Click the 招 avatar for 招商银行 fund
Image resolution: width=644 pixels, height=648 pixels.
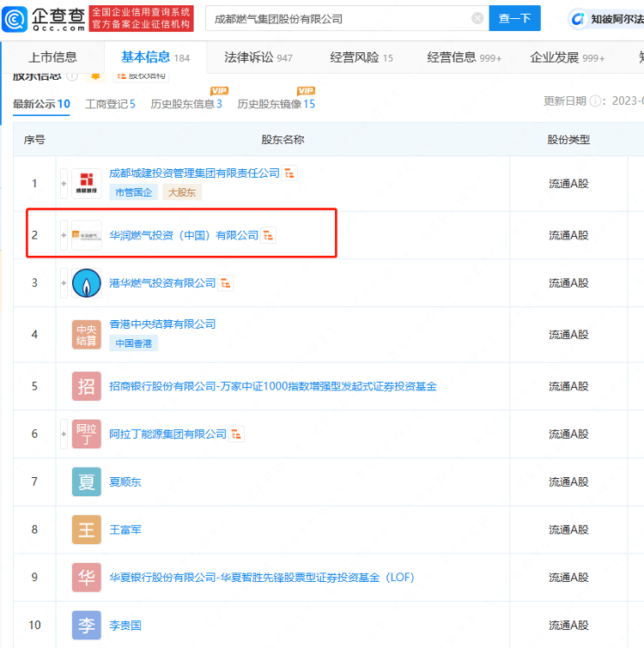tap(87, 386)
